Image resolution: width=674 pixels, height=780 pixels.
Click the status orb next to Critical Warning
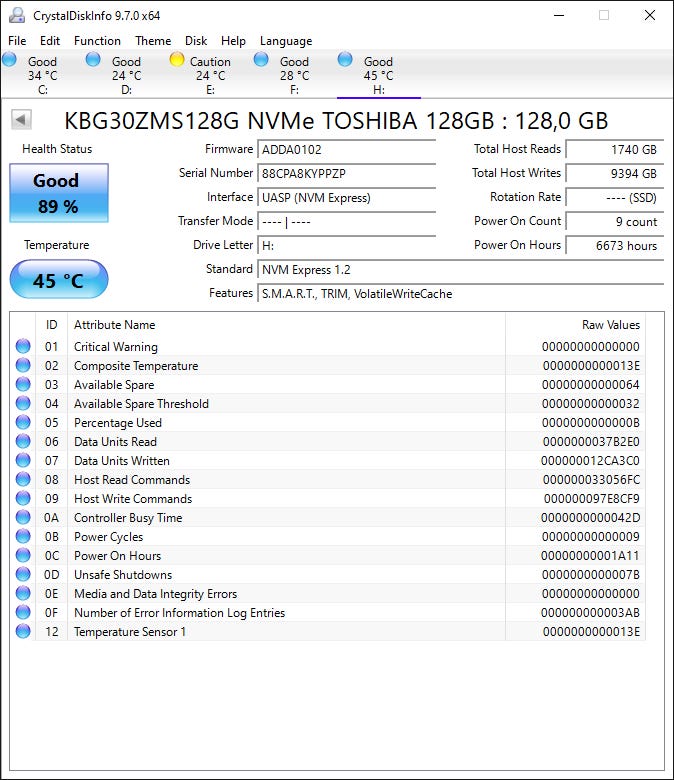(x=23, y=347)
